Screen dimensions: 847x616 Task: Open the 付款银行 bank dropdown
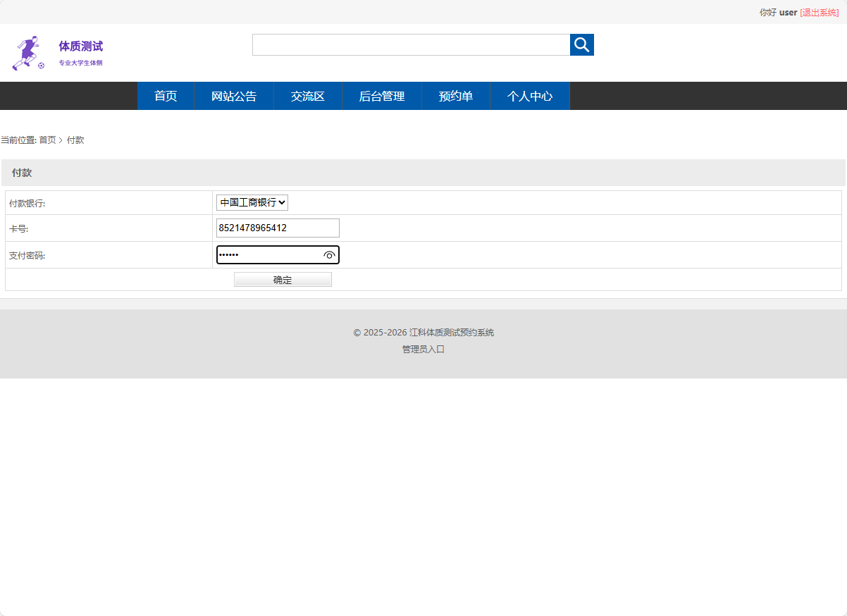coord(252,202)
